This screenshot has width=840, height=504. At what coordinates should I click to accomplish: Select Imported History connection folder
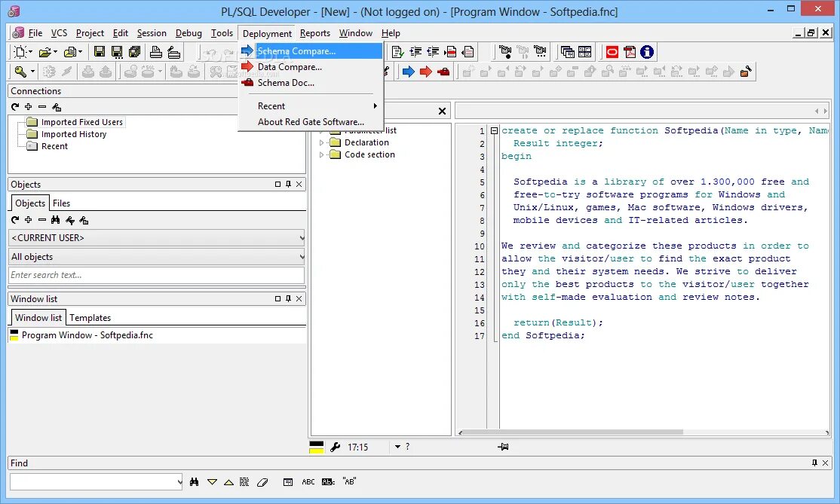pos(74,134)
